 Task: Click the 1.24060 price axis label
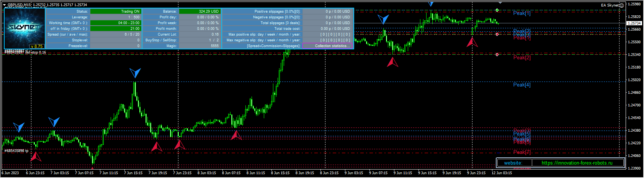point(634,156)
